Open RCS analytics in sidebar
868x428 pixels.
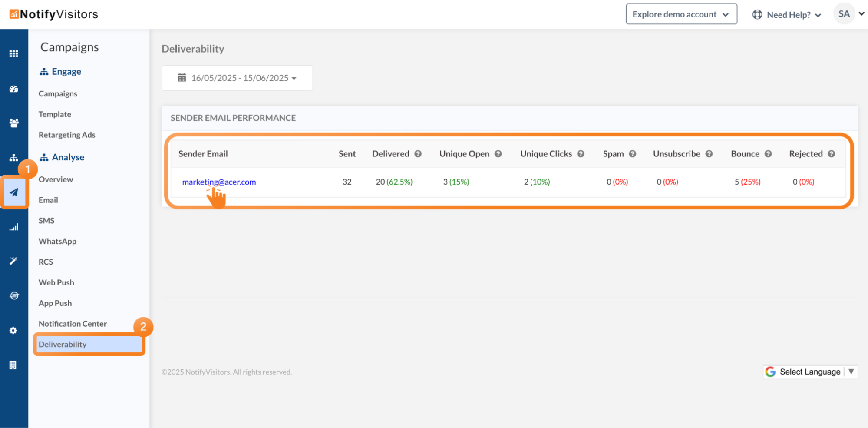click(46, 262)
